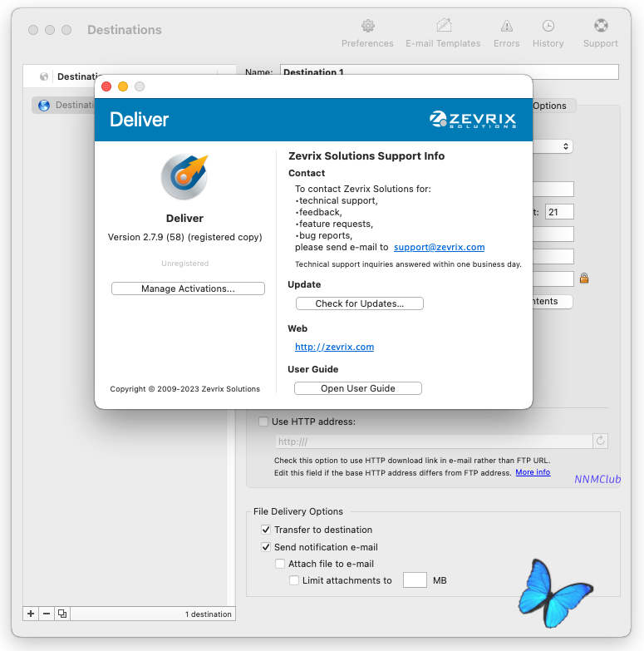Screen dimensions: 644x651
Task: Click the Zevrix Solutions logo
Action: click(x=473, y=119)
